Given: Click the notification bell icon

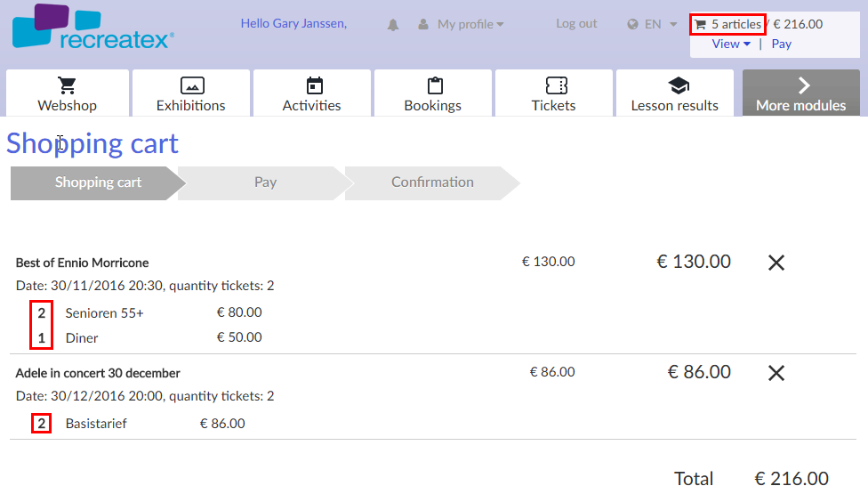Looking at the screenshot, I should coord(393,25).
